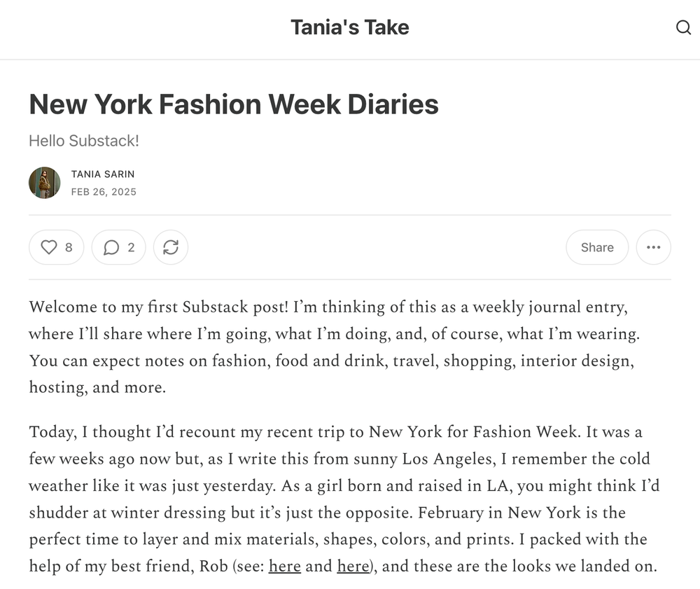Click the New York Fashion Week Diaries headline
Screen dimensions: 700x589
[x=234, y=104]
